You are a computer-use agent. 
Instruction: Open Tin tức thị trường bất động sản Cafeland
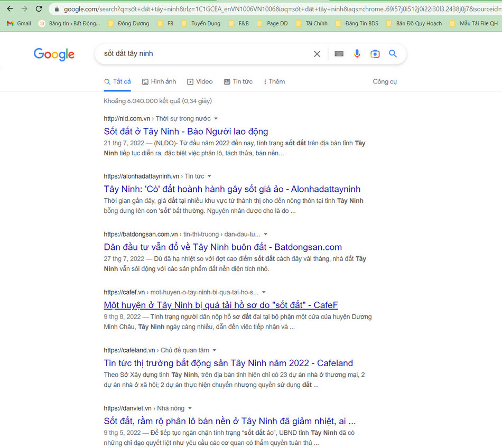228,363
